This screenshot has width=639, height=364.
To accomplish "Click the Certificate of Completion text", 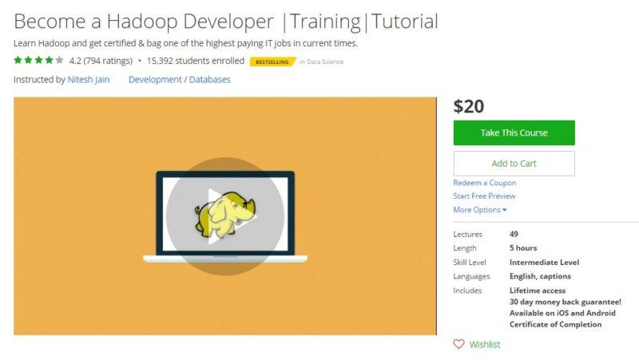I will [x=555, y=325].
